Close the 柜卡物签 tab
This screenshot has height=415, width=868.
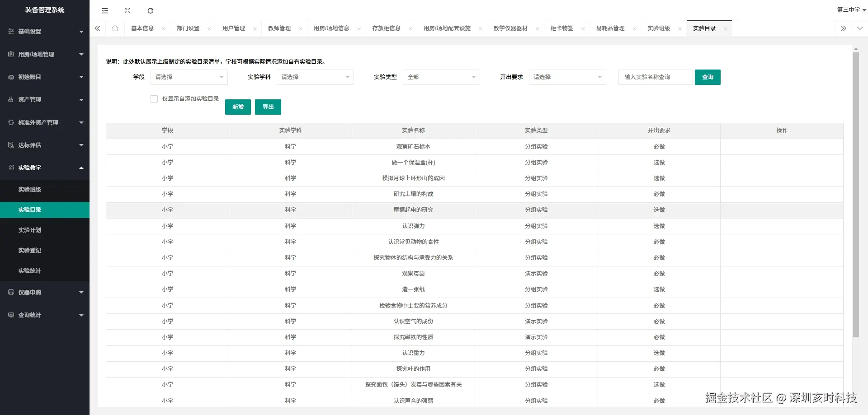click(x=583, y=28)
